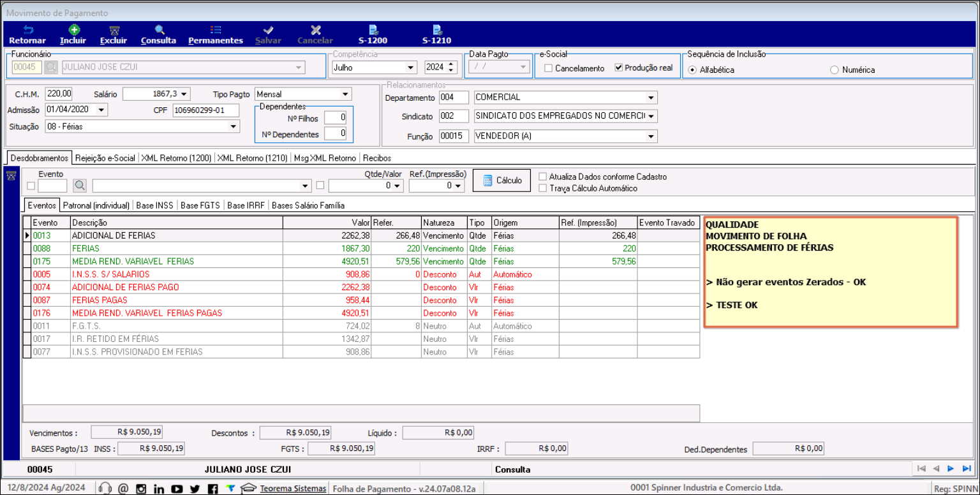Screen dimensions: 980x495
Task: Expand the Sindicato dropdown
Action: click(x=651, y=116)
